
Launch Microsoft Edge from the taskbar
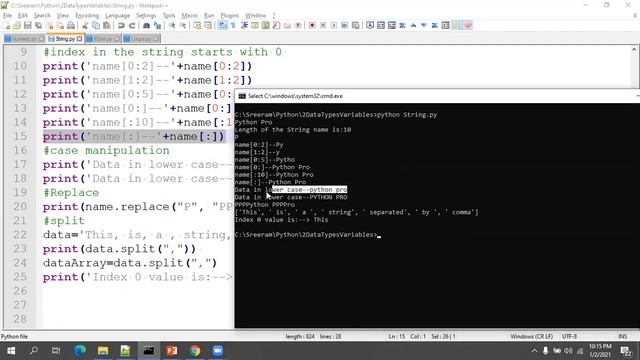pos(80,351)
